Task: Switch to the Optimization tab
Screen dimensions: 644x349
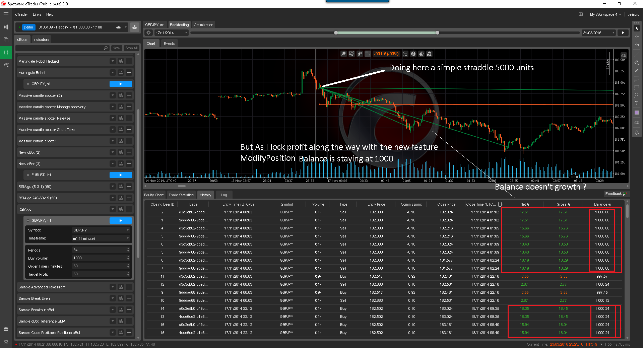Action: click(203, 25)
